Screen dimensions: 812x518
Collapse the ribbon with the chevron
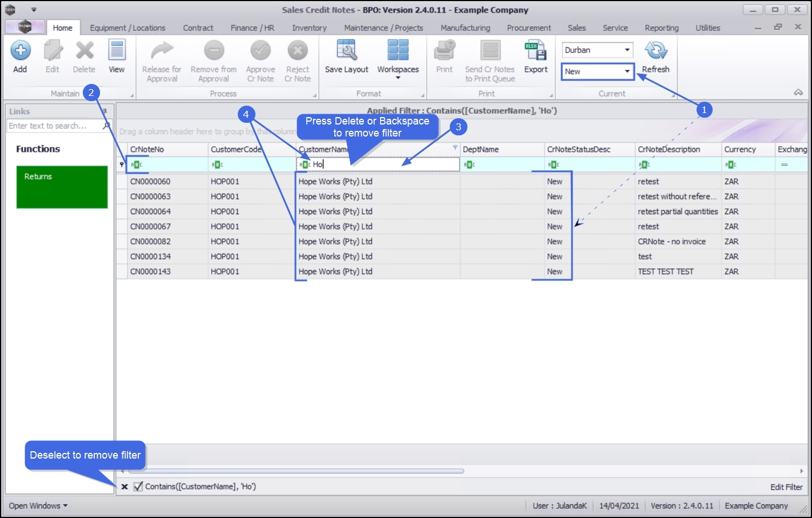click(798, 93)
